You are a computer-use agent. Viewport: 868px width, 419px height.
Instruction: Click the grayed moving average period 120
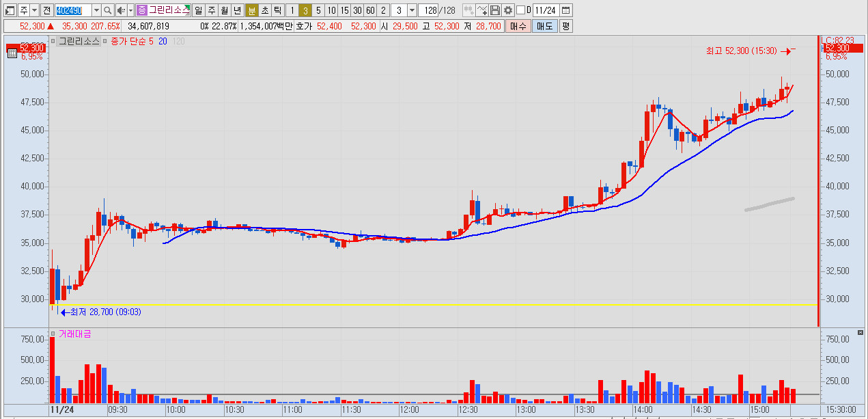179,41
